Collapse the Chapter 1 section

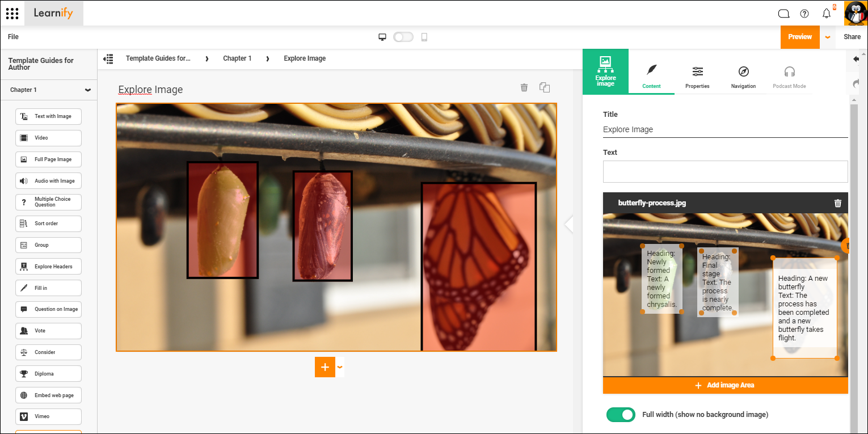click(x=88, y=90)
